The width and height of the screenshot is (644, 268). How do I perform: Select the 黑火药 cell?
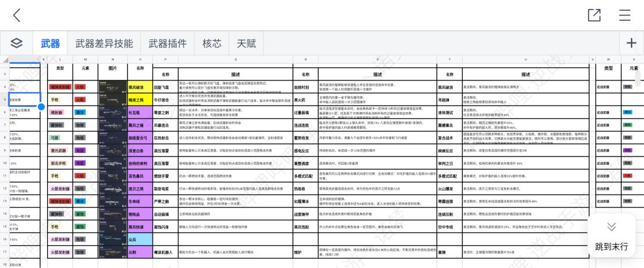[x=305, y=100]
